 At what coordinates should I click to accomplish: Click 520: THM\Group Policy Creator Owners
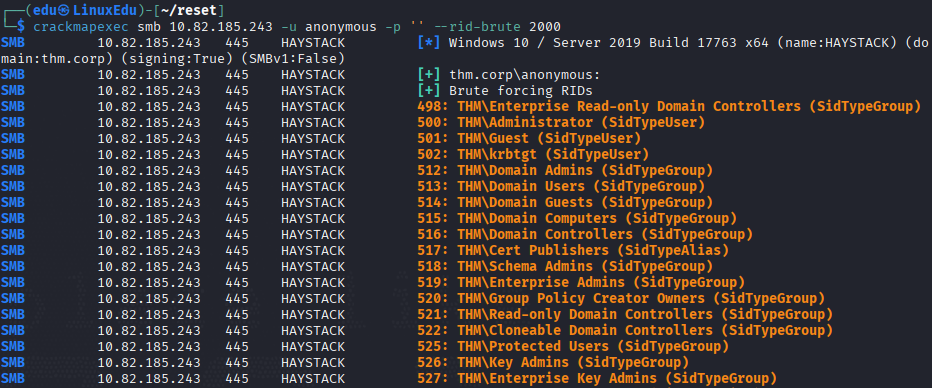coord(621,298)
